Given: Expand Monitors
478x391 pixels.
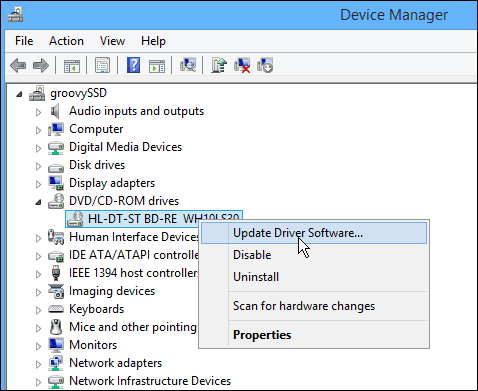Looking at the screenshot, I should (38, 346).
